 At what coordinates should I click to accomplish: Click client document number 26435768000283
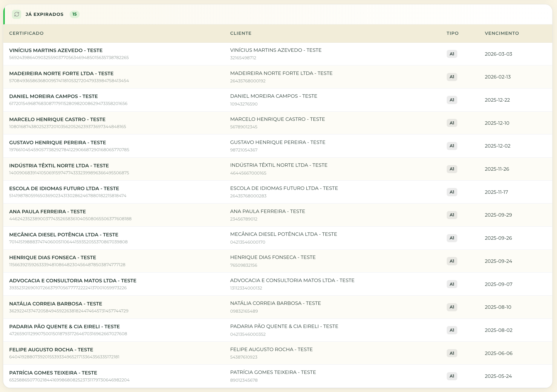[x=248, y=196]
